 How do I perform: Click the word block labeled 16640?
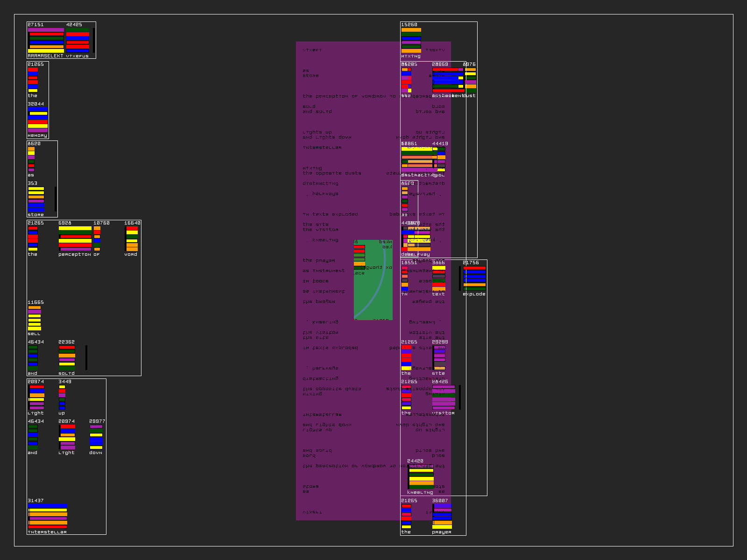click(x=132, y=239)
